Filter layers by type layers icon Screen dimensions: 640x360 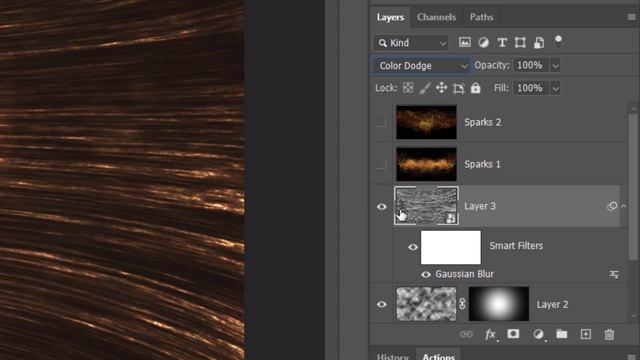tap(502, 42)
